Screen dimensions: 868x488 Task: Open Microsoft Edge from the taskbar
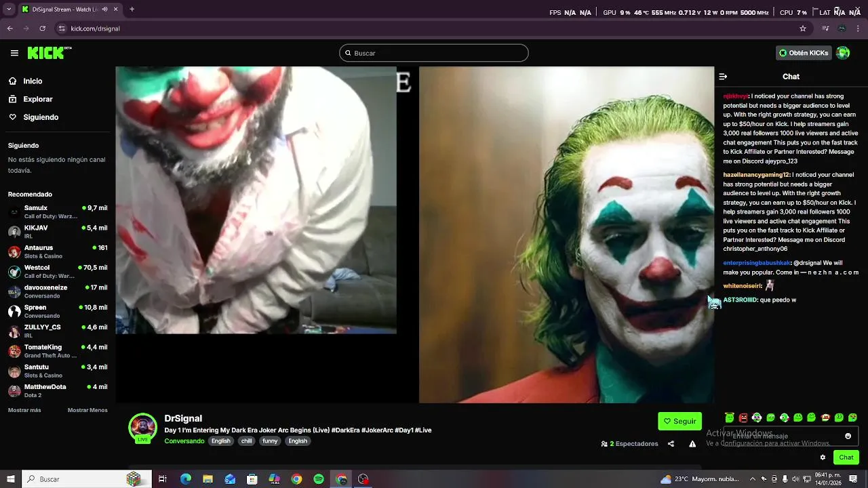[186, 479]
